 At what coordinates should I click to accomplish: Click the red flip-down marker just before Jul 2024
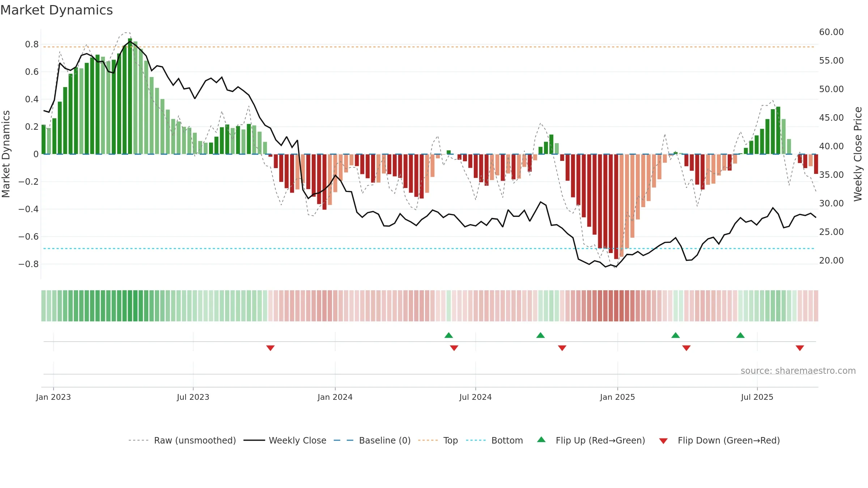coord(454,348)
